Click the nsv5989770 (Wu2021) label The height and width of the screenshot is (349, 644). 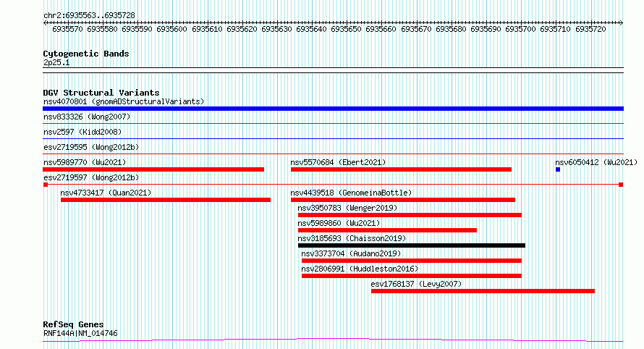(x=85, y=162)
